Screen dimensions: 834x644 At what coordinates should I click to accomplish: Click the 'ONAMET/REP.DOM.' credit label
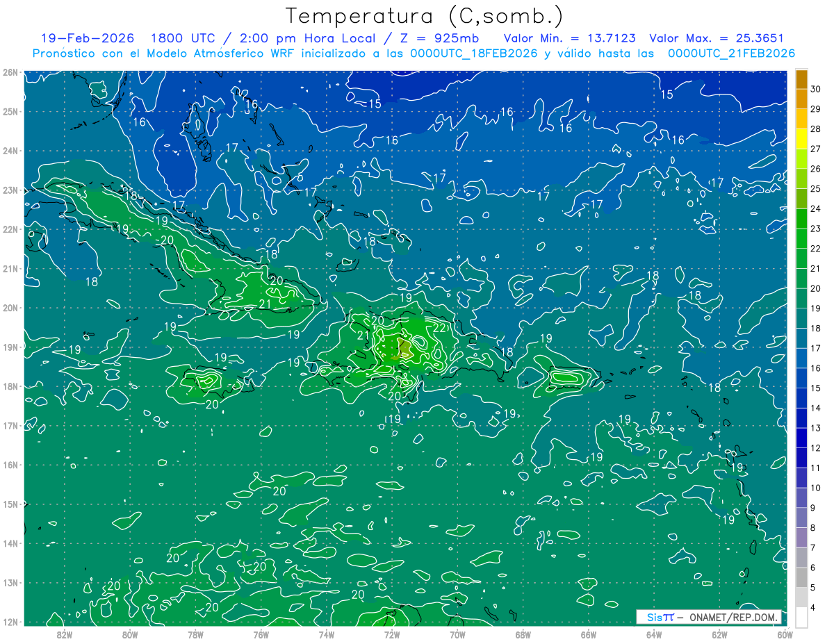tap(733, 617)
